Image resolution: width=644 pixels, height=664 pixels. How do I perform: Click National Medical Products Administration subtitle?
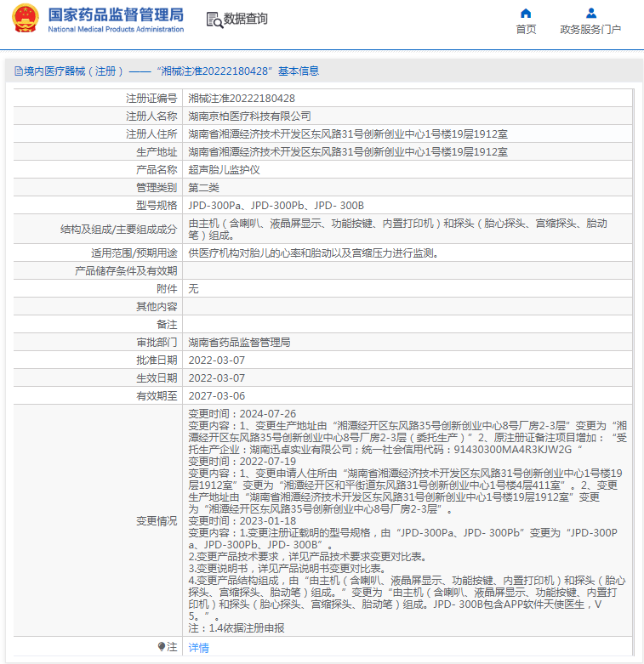pyautogui.click(x=116, y=29)
